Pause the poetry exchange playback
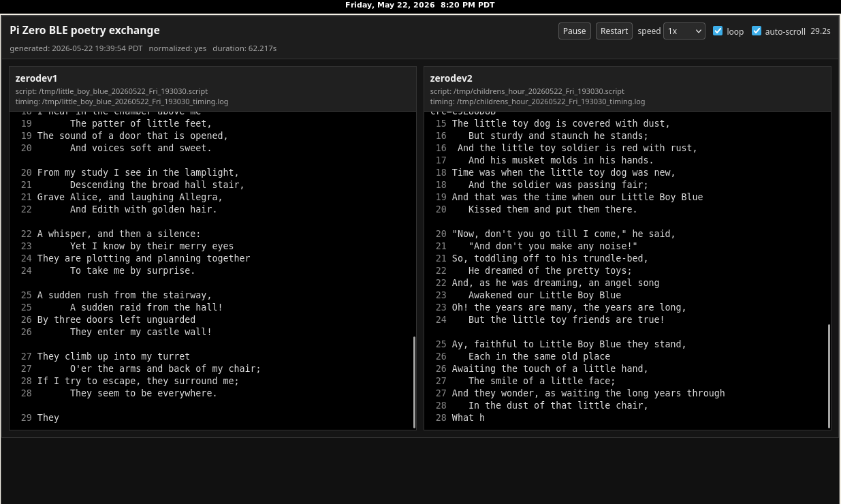This screenshot has height=504, width=841. point(574,31)
